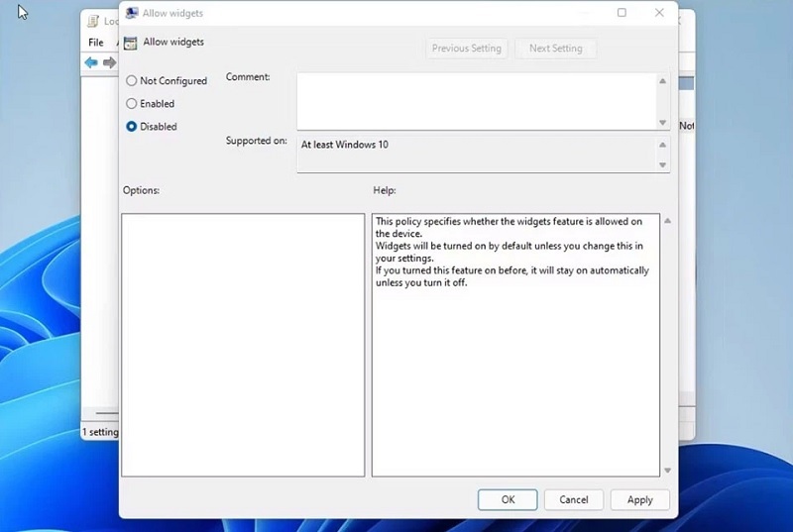Click inside the Comment text box
Screen dimensions: 793x532
click(x=476, y=100)
